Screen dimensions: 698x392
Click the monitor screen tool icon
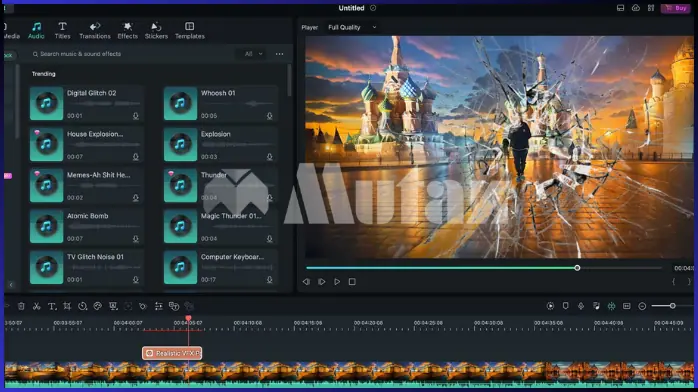[113, 306]
